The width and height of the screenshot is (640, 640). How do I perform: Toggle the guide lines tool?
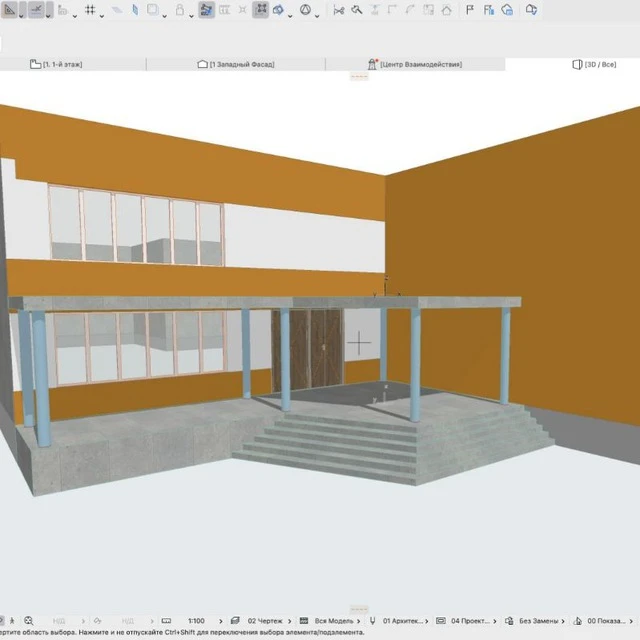point(37,10)
